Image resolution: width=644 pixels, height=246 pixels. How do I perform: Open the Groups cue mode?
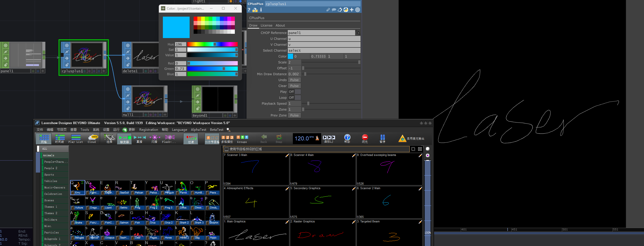tap(242, 139)
